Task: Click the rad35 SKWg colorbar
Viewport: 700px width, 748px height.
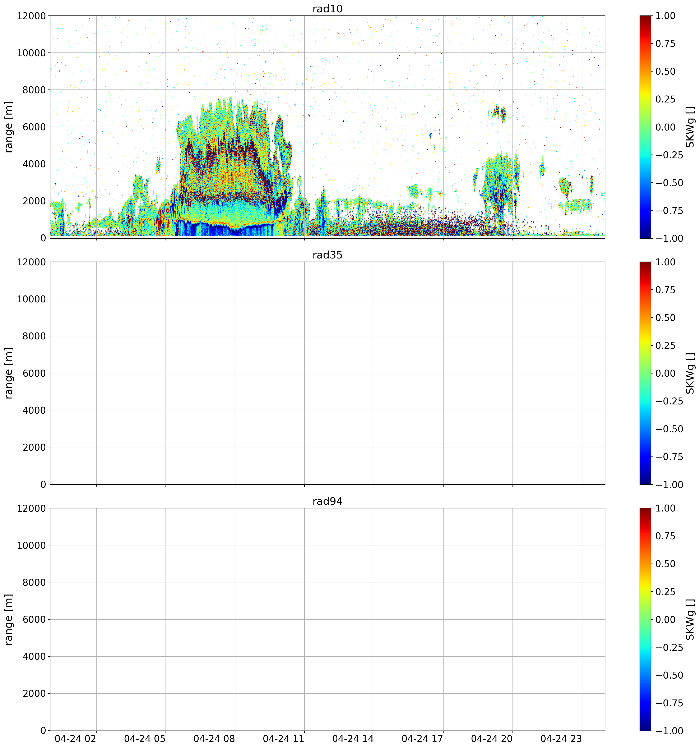Action: pyautogui.click(x=645, y=373)
